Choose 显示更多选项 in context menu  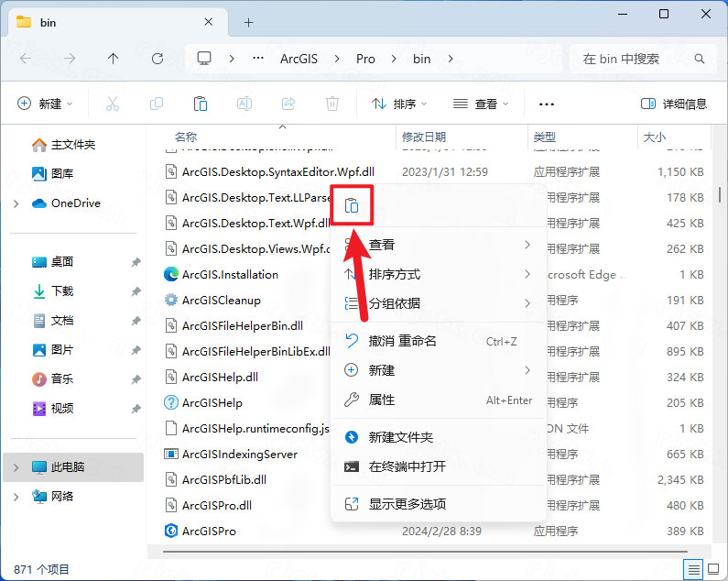[438, 504]
